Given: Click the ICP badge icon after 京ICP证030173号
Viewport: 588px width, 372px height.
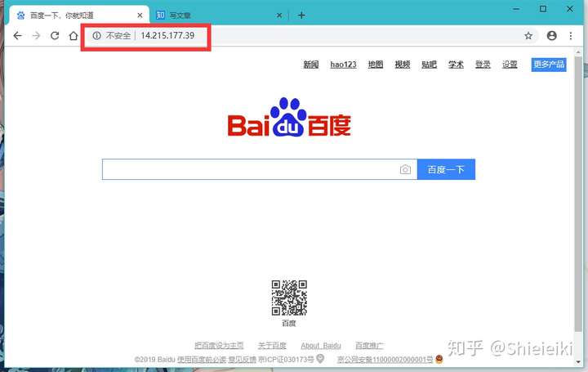Looking at the screenshot, I should click(320, 358).
